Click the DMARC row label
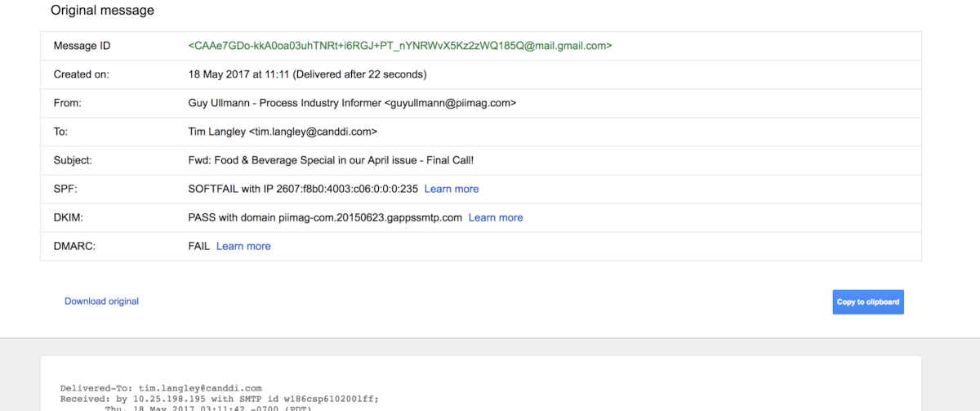 pyautogui.click(x=74, y=246)
